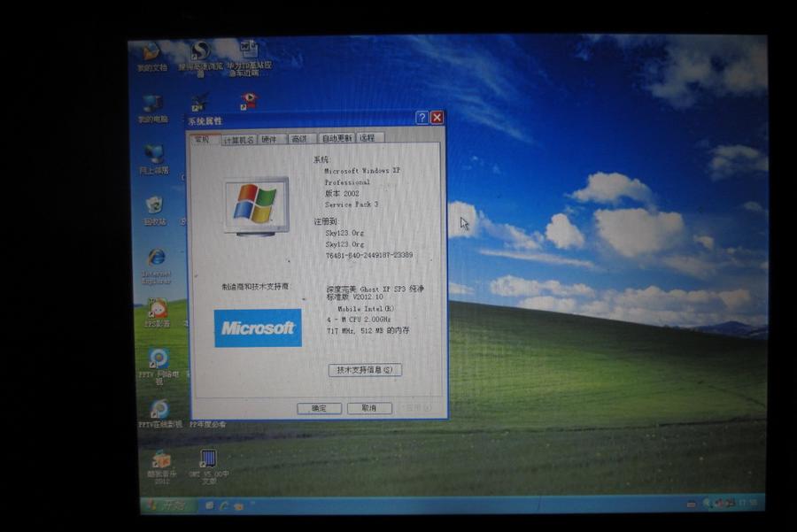Open the PPS player desktop shortcut

point(157,312)
